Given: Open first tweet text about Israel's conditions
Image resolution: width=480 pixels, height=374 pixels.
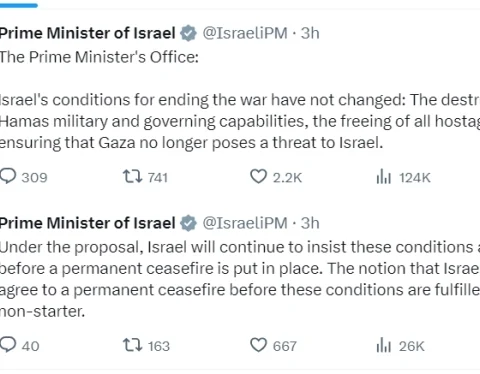Looking at the screenshot, I should click(240, 121).
